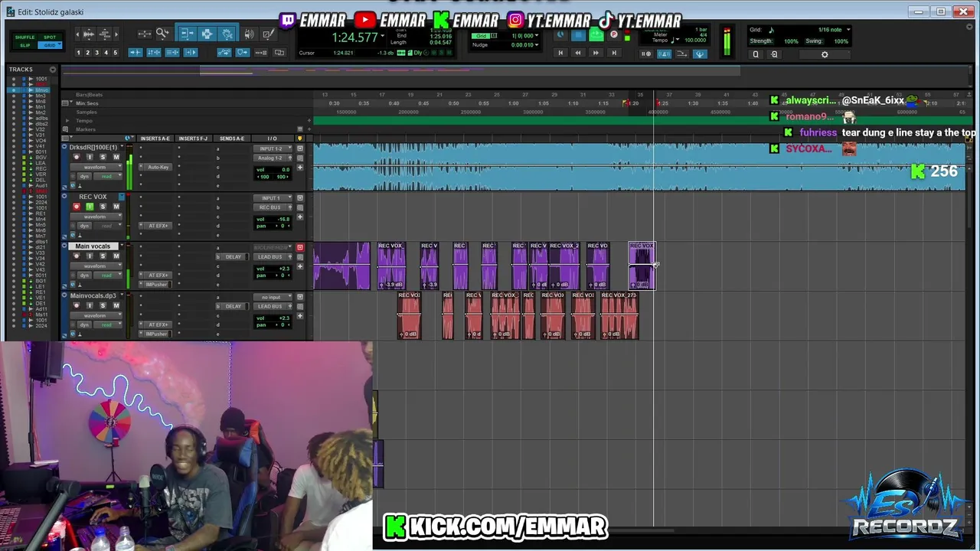Toggle Tab to Transients button
Viewport: 980px width, 551px height.
coord(136,53)
